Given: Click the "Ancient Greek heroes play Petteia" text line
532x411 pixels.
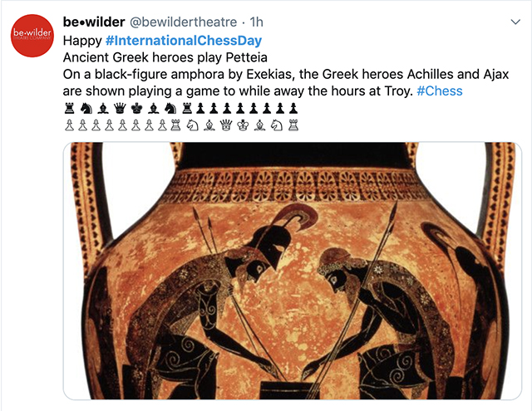Looking at the screenshot, I should pos(165,57).
